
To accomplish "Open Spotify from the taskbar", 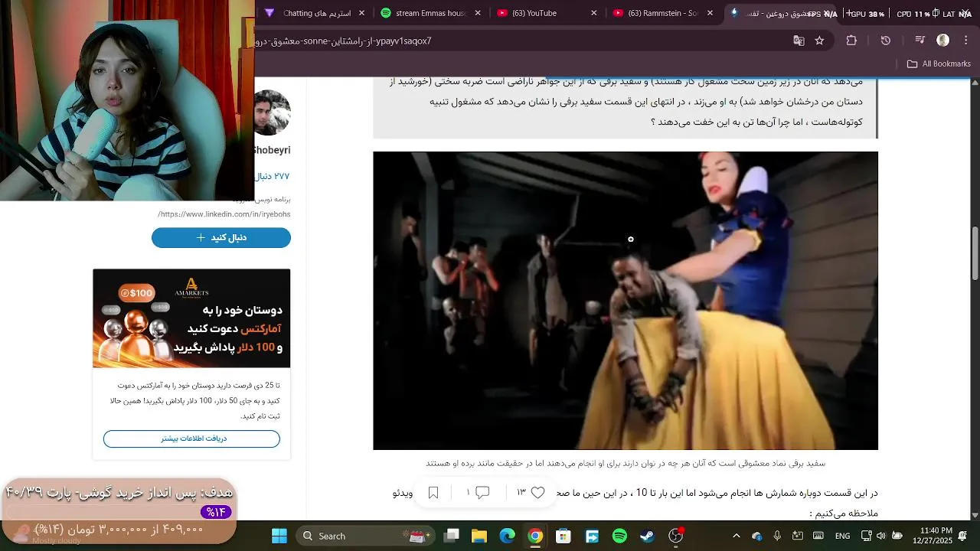I will (x=620, y=536).
